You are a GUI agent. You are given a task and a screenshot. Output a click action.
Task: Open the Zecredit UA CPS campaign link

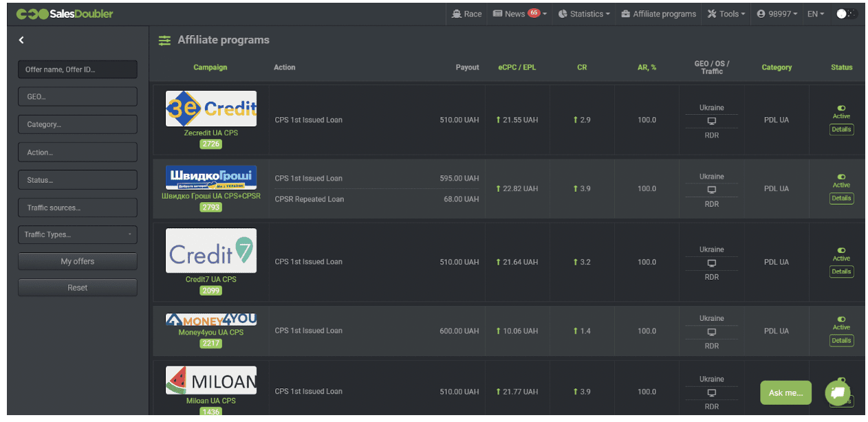(x=211, y=133)
